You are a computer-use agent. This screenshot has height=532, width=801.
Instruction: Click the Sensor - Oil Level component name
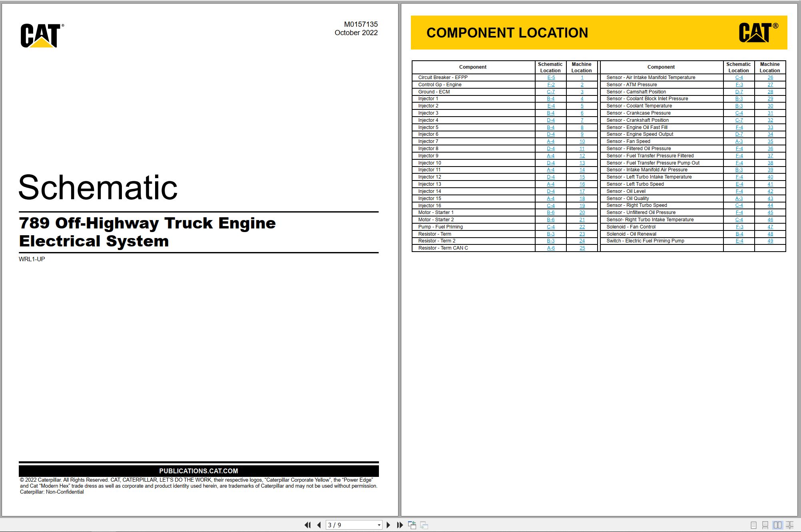(x=626, y=191)
